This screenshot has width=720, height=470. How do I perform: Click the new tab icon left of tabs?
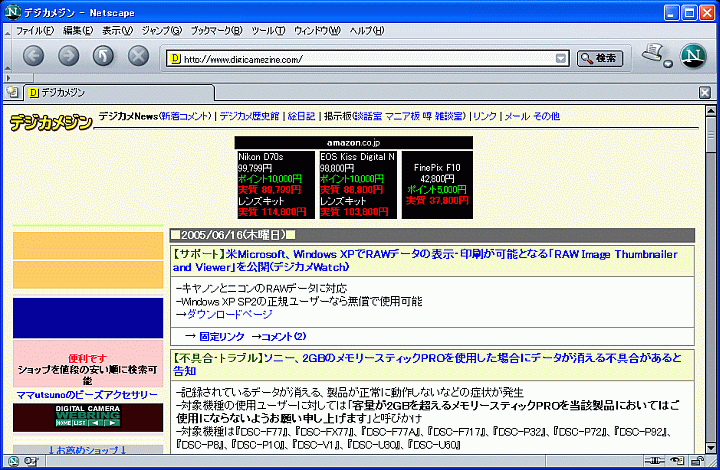[11, 92]
